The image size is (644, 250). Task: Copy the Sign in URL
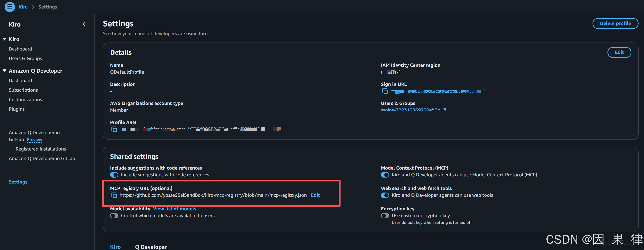385,91
